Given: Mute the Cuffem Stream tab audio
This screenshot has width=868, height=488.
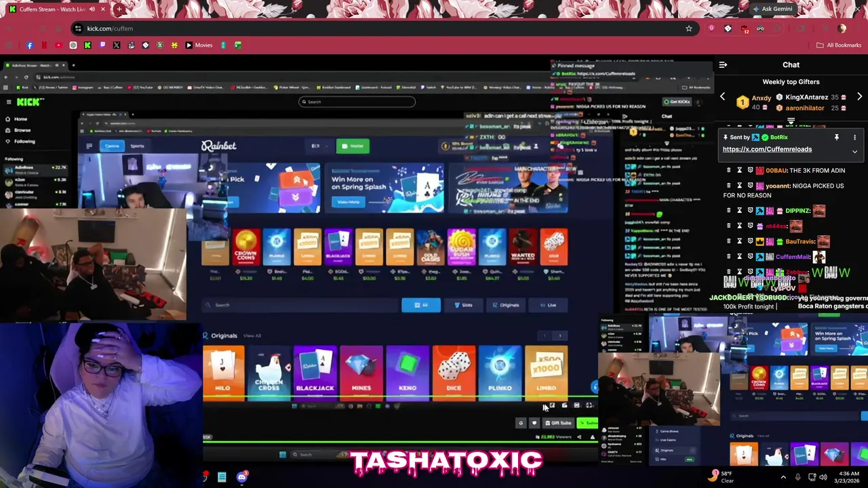Looking at the screenshot, I should coord(92,9).
